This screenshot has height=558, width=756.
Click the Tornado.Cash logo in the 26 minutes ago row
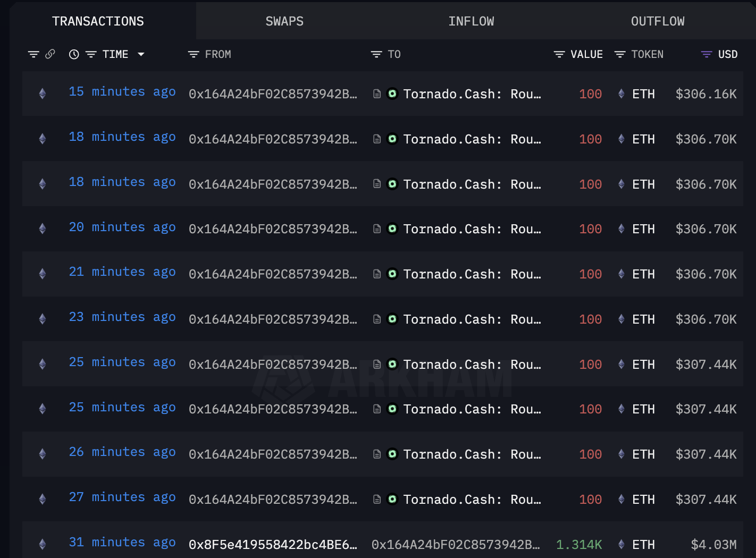tap(392, 454)
